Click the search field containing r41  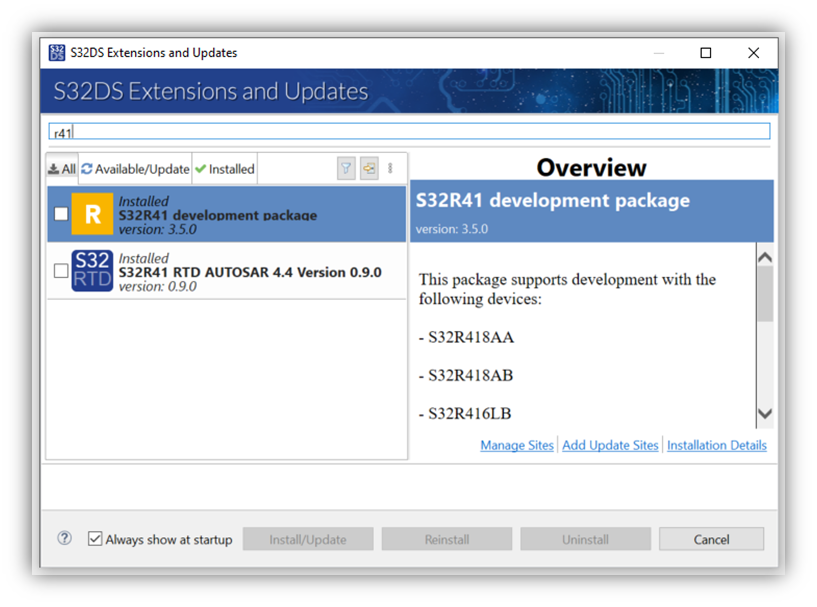point(409,131)
